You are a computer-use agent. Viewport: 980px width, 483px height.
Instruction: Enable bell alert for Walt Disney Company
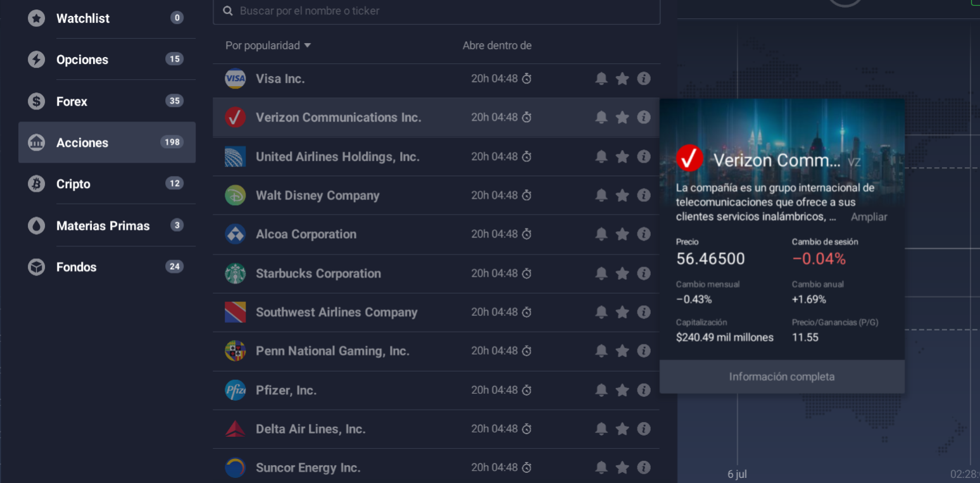pos(601,196)
